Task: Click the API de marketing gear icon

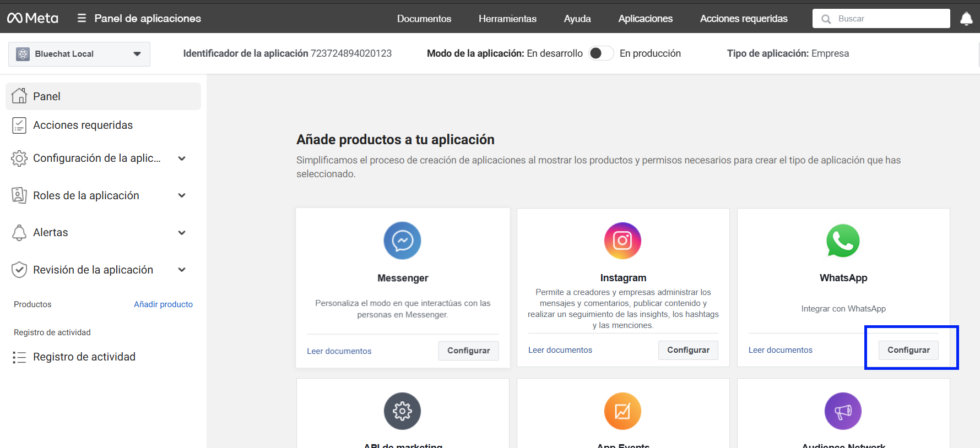Action: click(402, 411)
